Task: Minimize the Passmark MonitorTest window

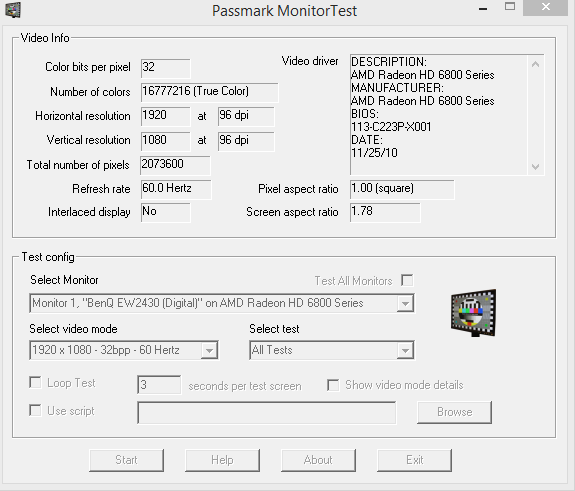Action: tap(483, 8)
